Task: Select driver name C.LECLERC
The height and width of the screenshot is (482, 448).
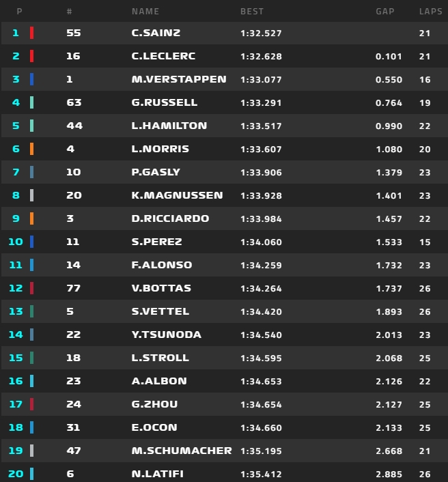Action: point(162,56)
